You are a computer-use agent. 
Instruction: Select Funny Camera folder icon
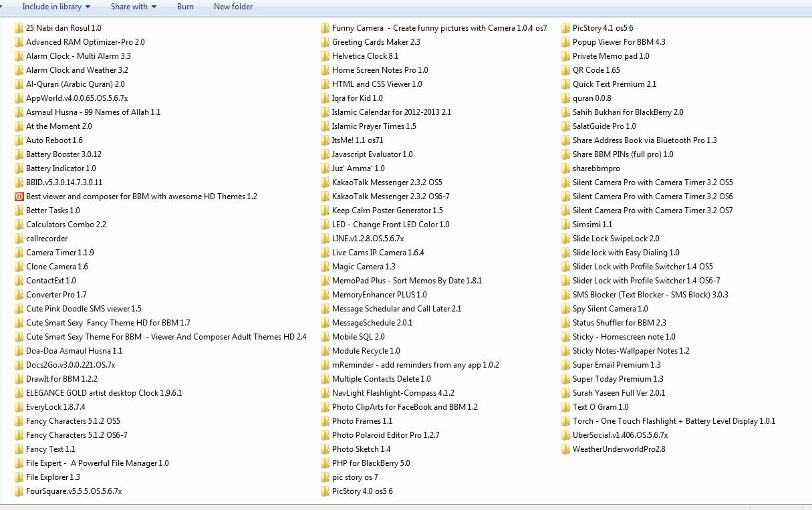(325, 28)
